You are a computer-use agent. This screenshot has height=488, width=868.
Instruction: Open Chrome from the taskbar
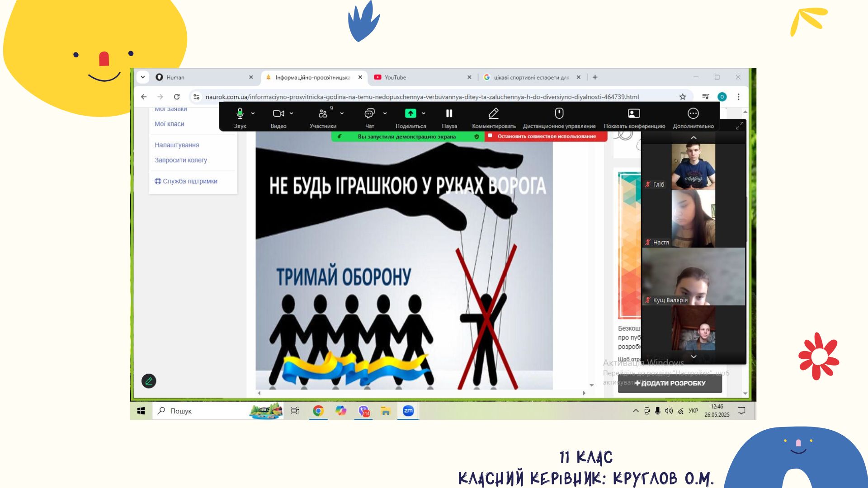pyautogui.click(x=318, y=411)
